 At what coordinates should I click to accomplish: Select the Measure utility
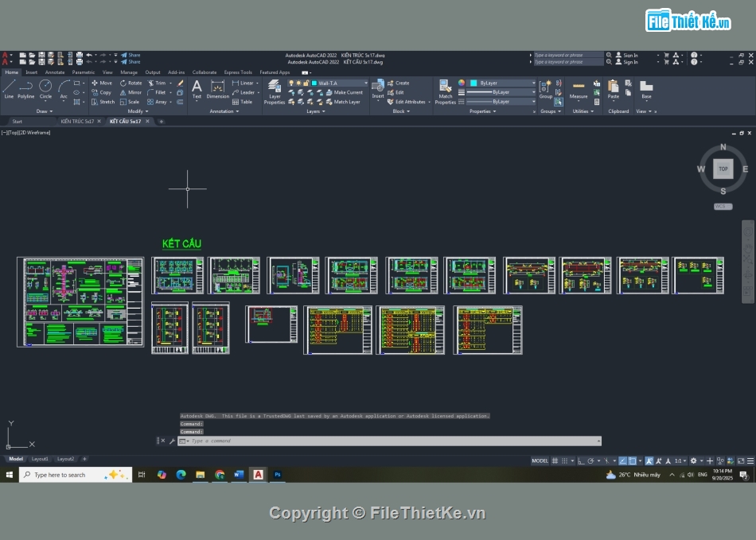tap(579, 88)
